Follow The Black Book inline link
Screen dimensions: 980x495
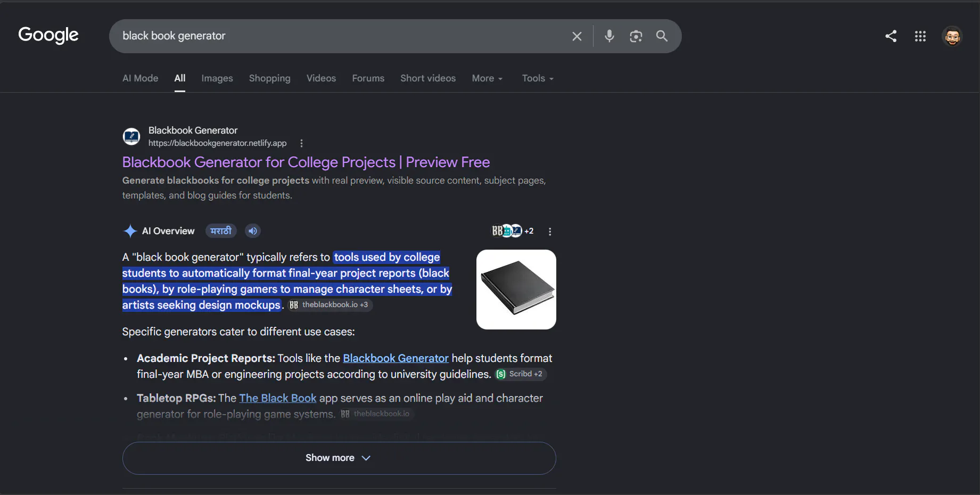(x=278, y=398)
